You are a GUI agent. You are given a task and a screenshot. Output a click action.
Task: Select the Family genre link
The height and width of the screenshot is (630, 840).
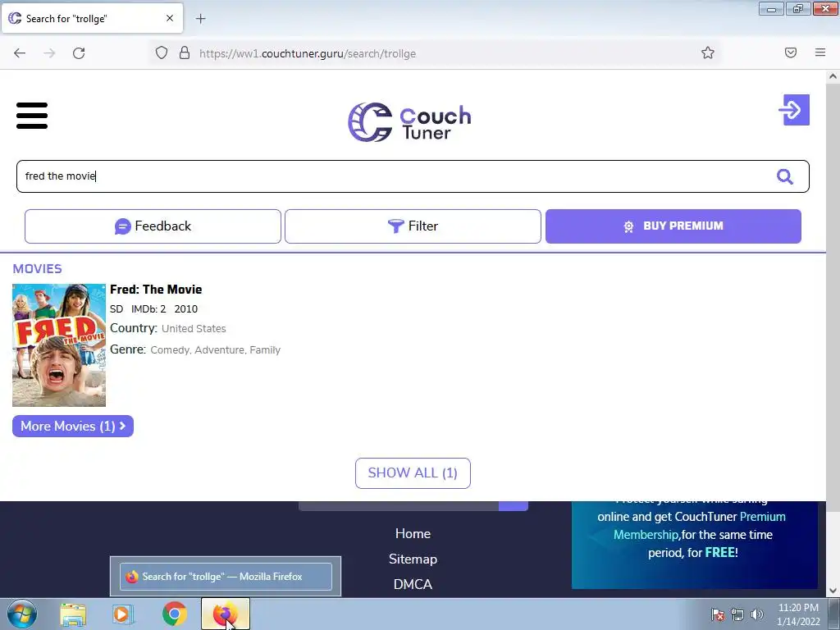point(265,349)
